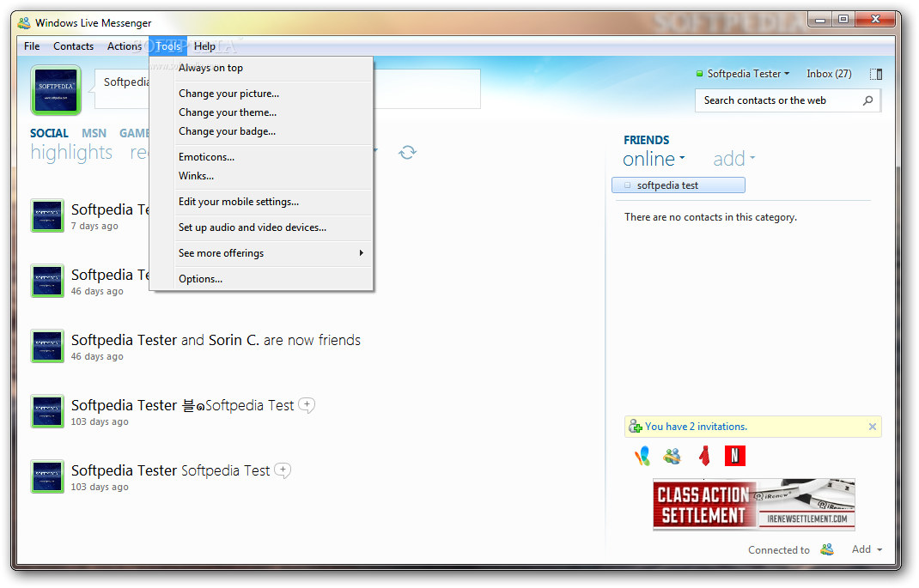Open the user profile picture
The image size is (919, 588).
(56, 90)
